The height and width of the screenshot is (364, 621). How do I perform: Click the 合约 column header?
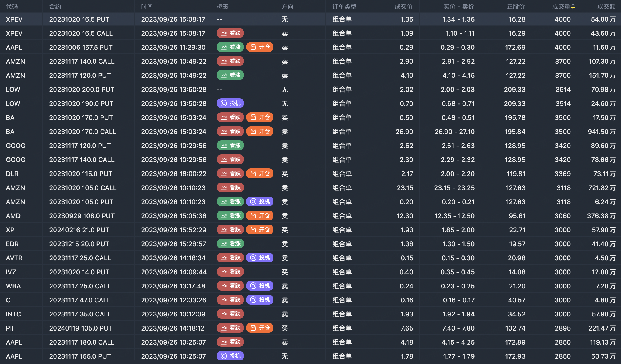click(55, 6)
